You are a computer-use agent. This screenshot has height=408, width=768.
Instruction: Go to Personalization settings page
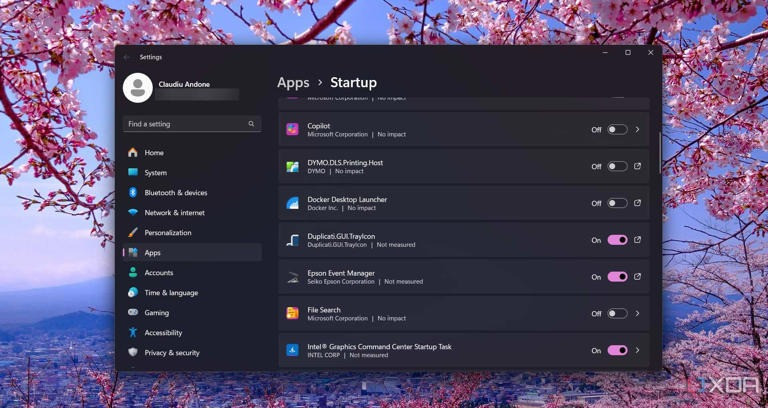click(167, 233)
